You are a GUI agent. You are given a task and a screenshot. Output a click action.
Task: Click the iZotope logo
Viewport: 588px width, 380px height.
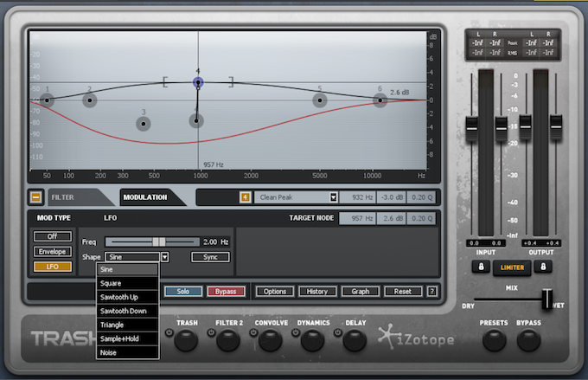click(416, 337)
